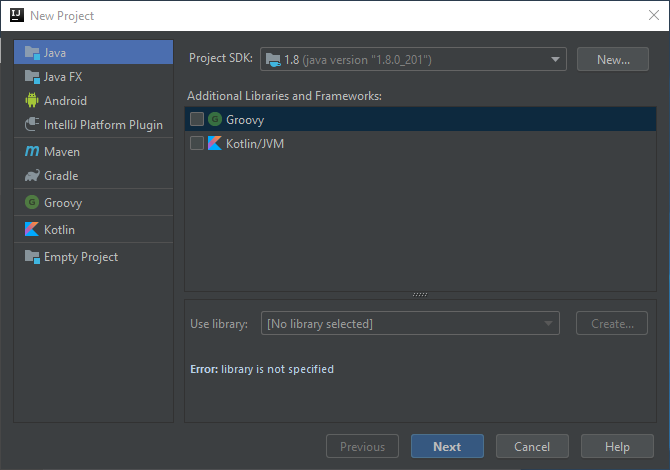Choose Groovy project type in left list
The height and width of the screenshot is (470, 670).
(62, 203)
